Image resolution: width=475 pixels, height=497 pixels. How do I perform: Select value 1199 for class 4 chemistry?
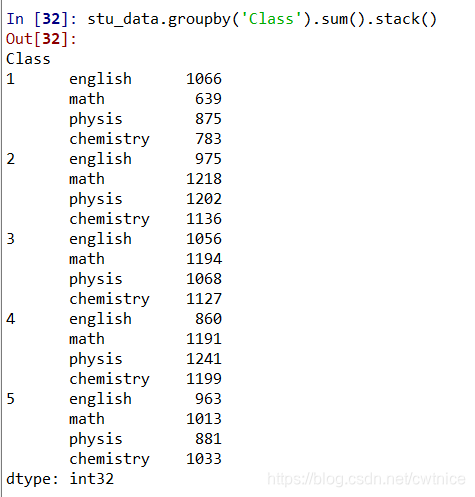coord(204,379)
